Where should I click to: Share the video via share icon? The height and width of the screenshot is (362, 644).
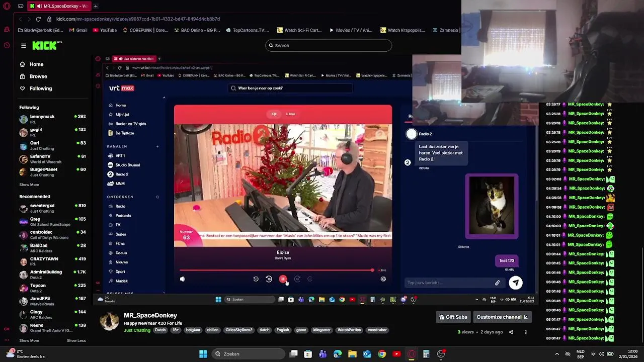tap(511, 332)
